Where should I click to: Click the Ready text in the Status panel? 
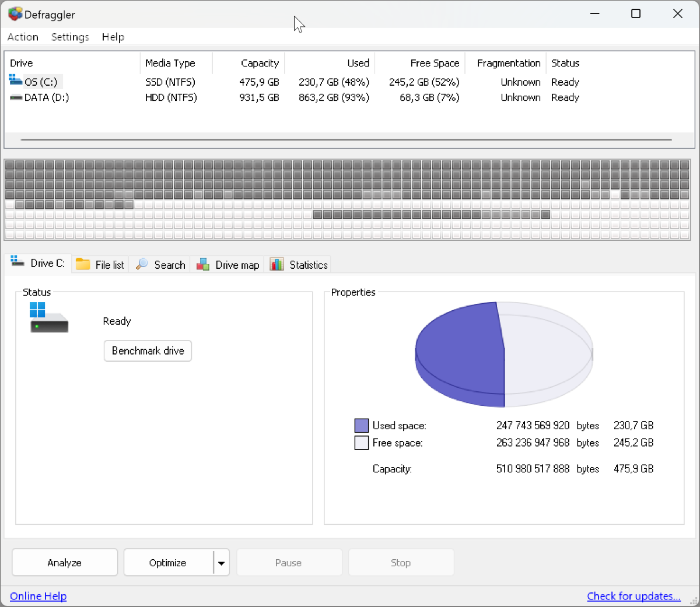tap(117, 321)
